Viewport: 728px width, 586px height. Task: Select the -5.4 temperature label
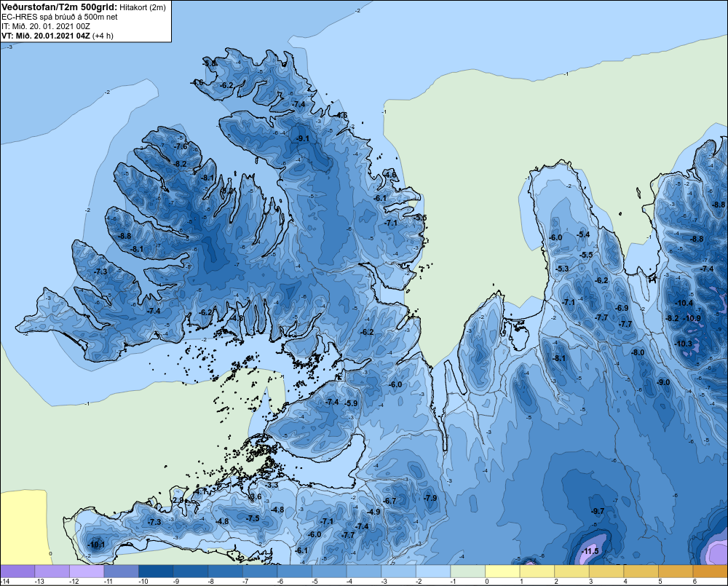tap(583, 234)
